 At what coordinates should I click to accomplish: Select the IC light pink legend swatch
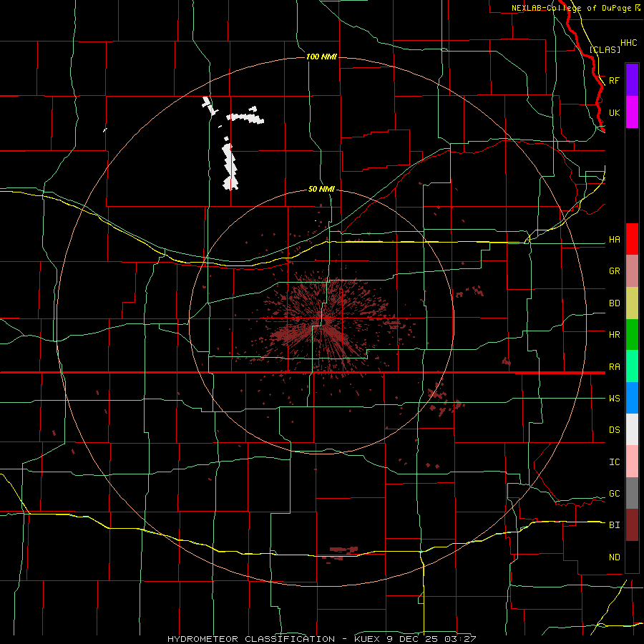pos(632,462)
